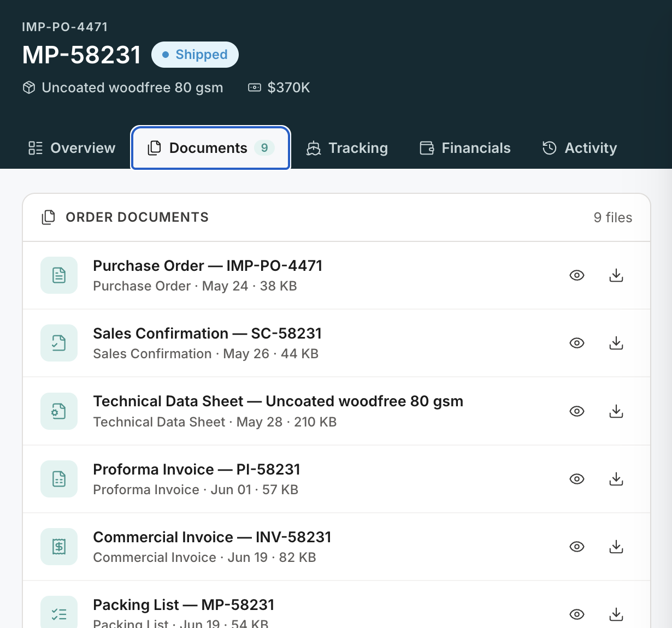Screen dimensions: 672x628
Task: Preview the Commercial Invoice INV-58231 document
Action: pos(577,547)
